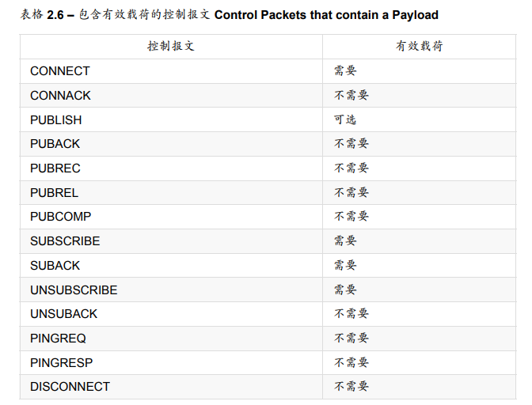This screenshot has height=405, width=532.
Task: Click the SUBACK row label
Action: [x=55, y=266]
